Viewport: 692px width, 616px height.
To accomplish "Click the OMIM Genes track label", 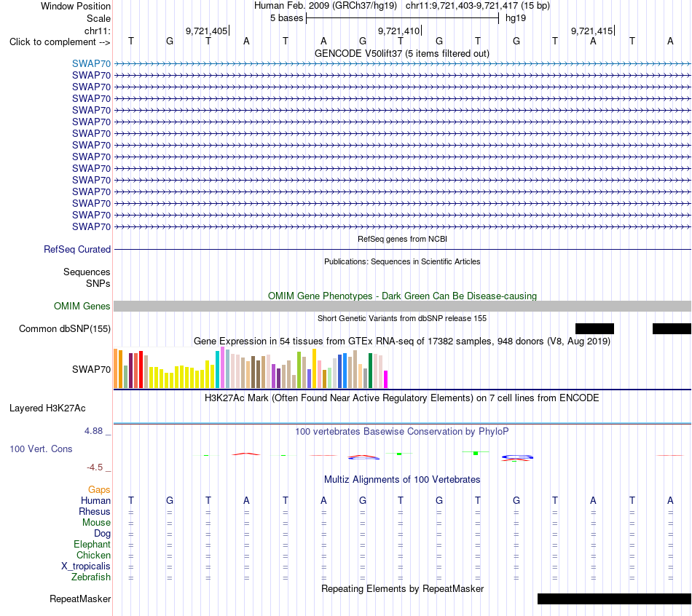I will pyautogui.click(x=82, y=307).
